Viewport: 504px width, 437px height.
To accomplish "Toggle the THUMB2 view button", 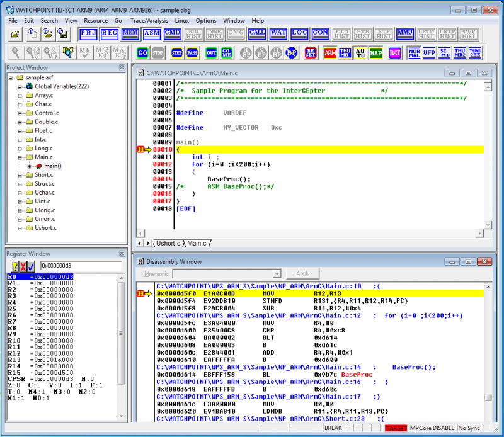I will click(x=460, y=53).
